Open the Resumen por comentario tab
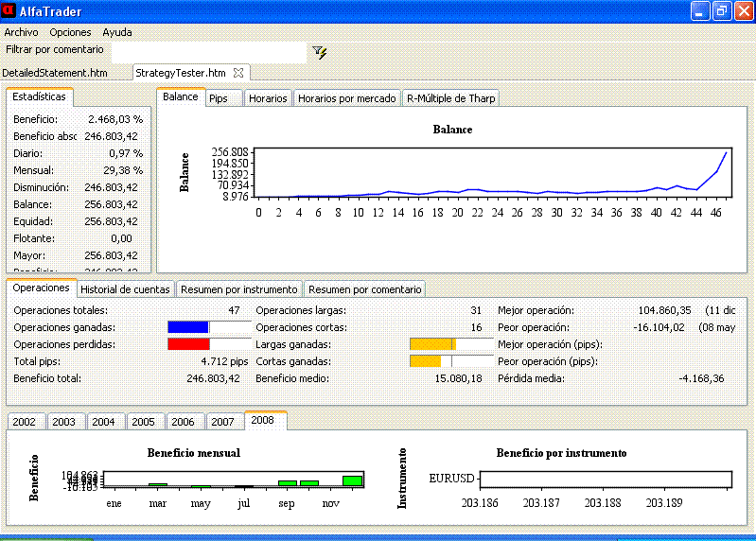The height and width of the screenshot is (541, 756). click(364, 289)
